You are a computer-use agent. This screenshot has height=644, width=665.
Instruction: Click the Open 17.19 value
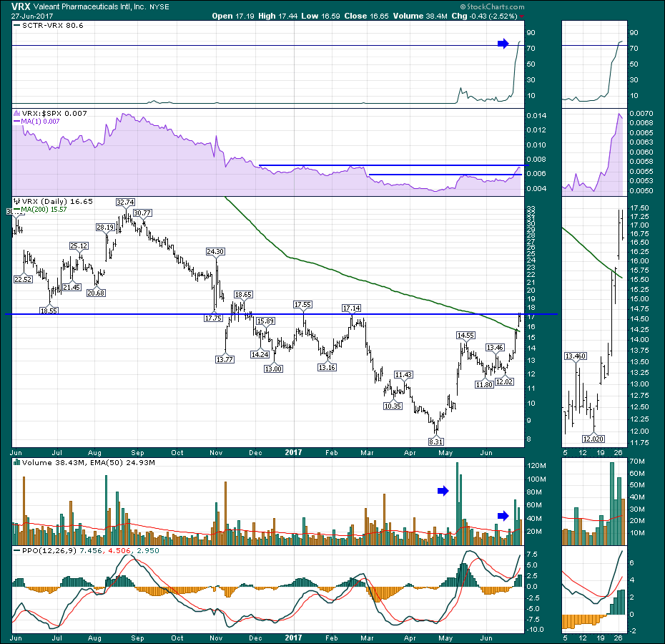pos(233,16)
